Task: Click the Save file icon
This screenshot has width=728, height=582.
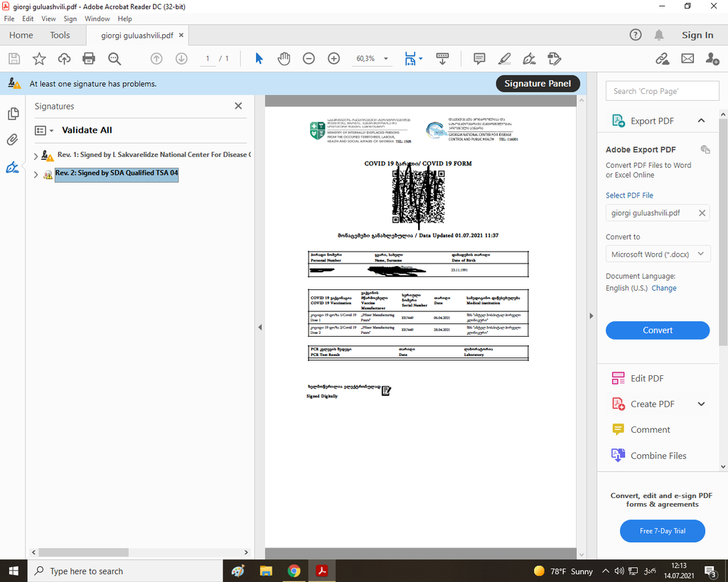Action: [14, 58]
